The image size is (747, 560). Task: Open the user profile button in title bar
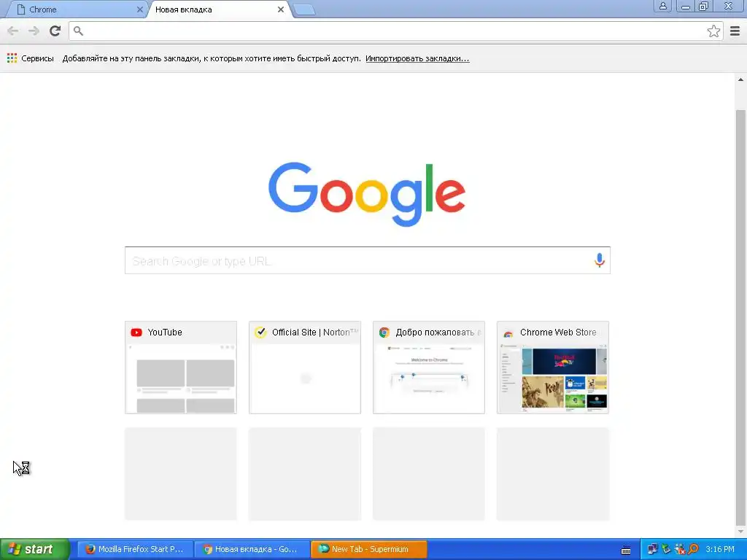(x=662, y=6)
